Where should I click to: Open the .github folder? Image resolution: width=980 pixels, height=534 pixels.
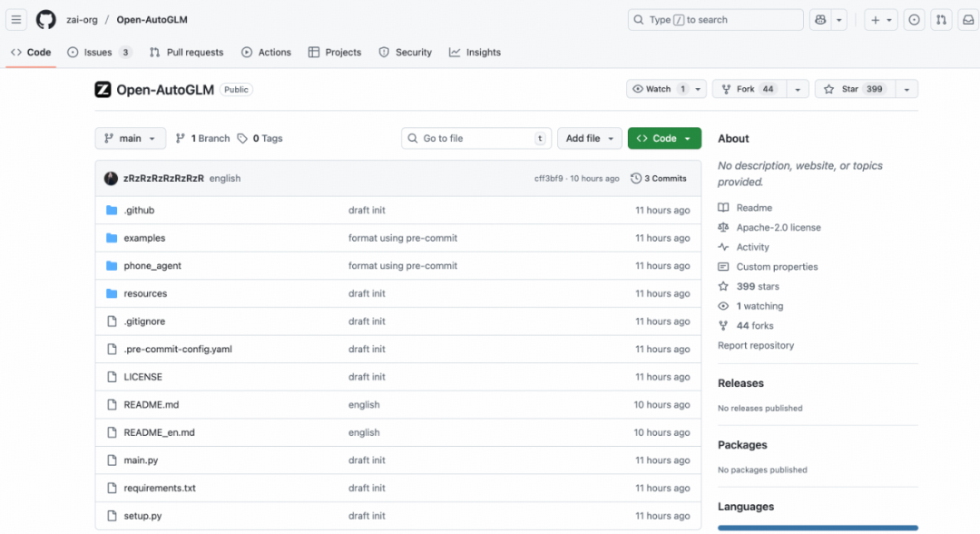pyautogui.click(x=139, y=211)
